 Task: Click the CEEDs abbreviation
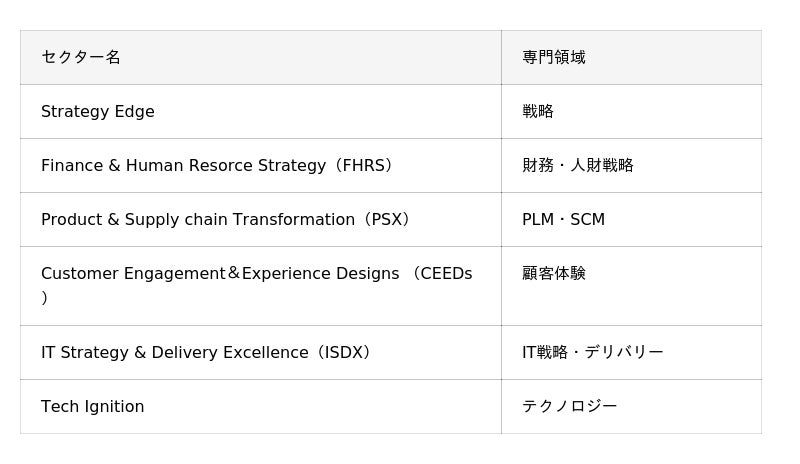click(446, 274)
